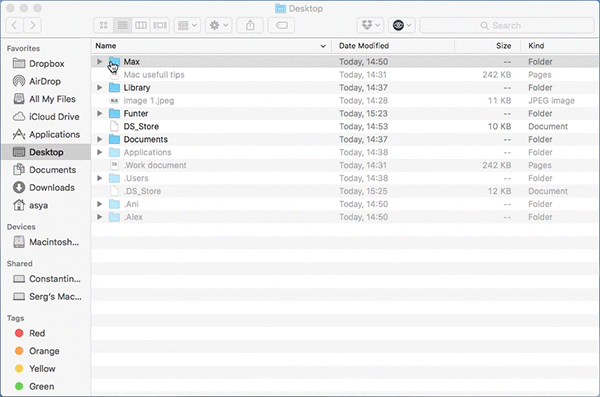Image resolution: width=600 pixels, height=397 pixels.
Task: Open the Dropbox toolbar dropdown
Action: [371, 26]
